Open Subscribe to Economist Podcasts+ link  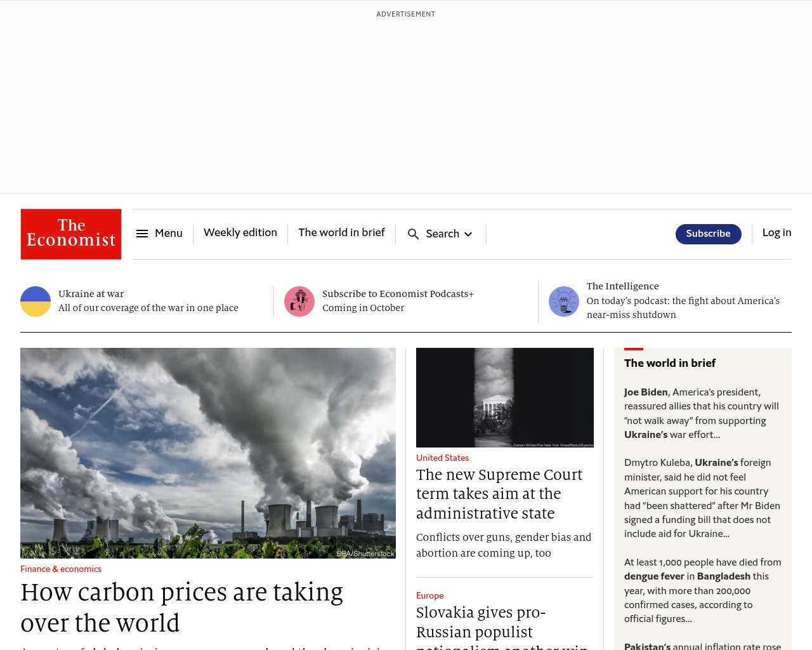point(398,294)
